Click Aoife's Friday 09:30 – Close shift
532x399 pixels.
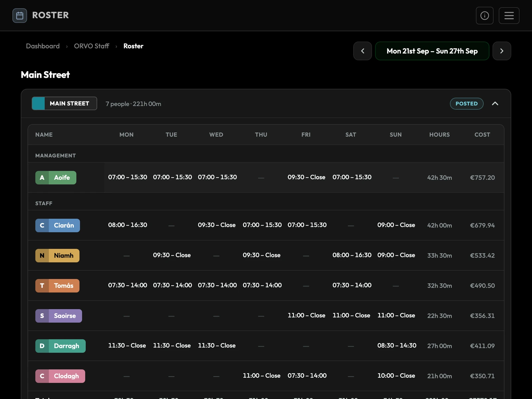[306, 177]
